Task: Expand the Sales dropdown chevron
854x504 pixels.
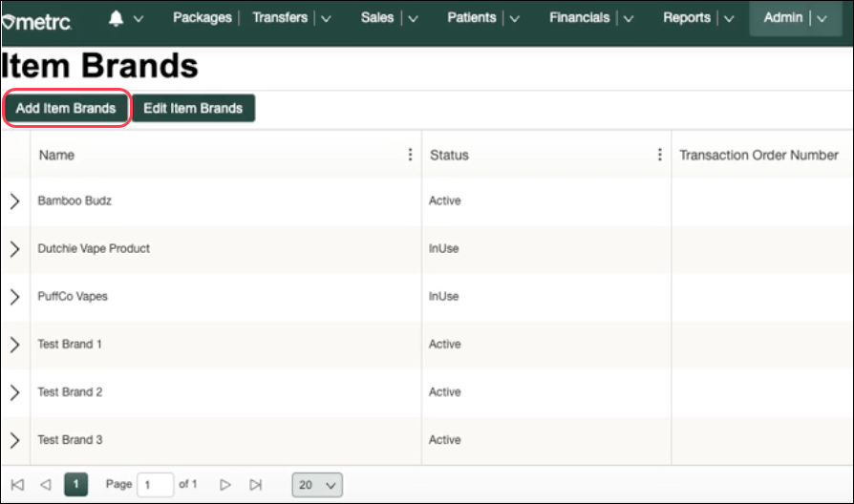Action: pyautogui.click(x=413, y=18)
